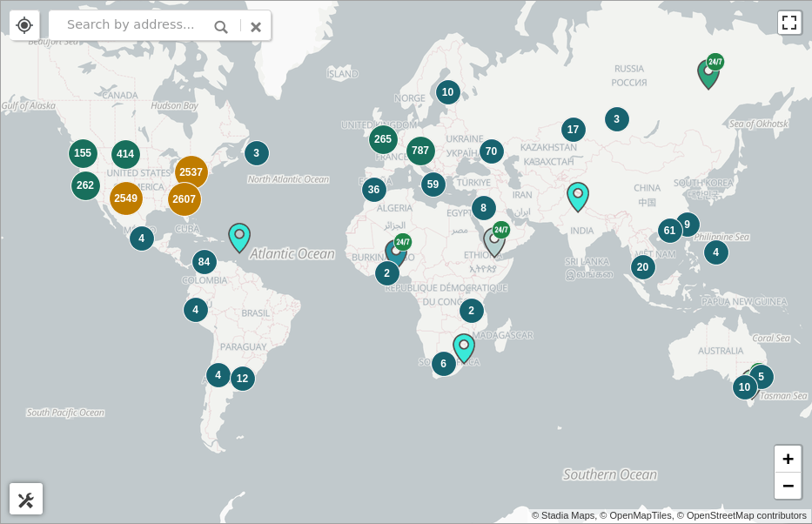Click the green 24/7 pin in Russia
The width and height of the screenshot is (812, 524).
coord(708,74)
